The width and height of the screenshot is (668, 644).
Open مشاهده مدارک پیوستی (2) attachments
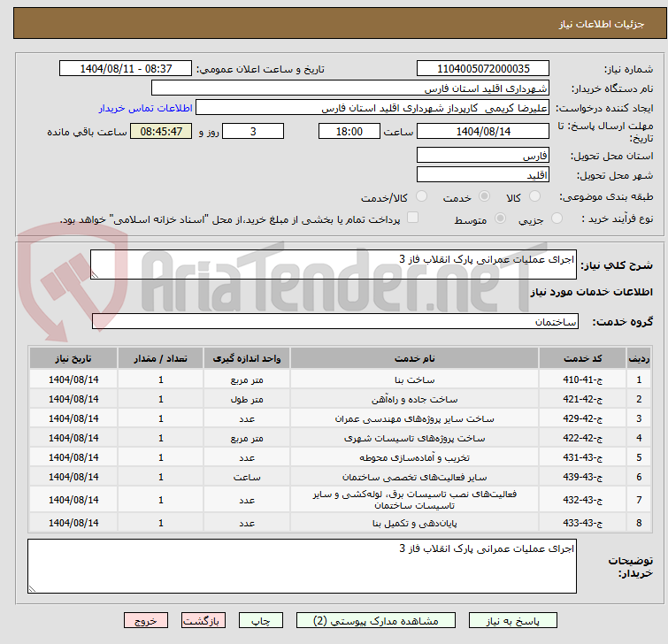pos(376,621)
